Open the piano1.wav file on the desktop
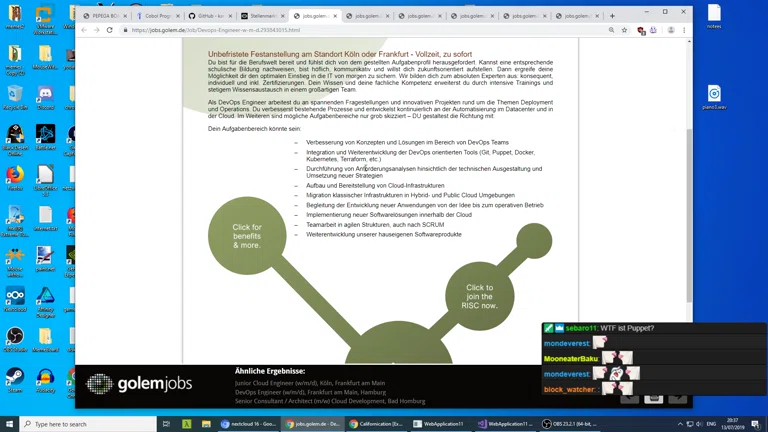The height and width of the screenshot is (432, 768). pos(714,97)
